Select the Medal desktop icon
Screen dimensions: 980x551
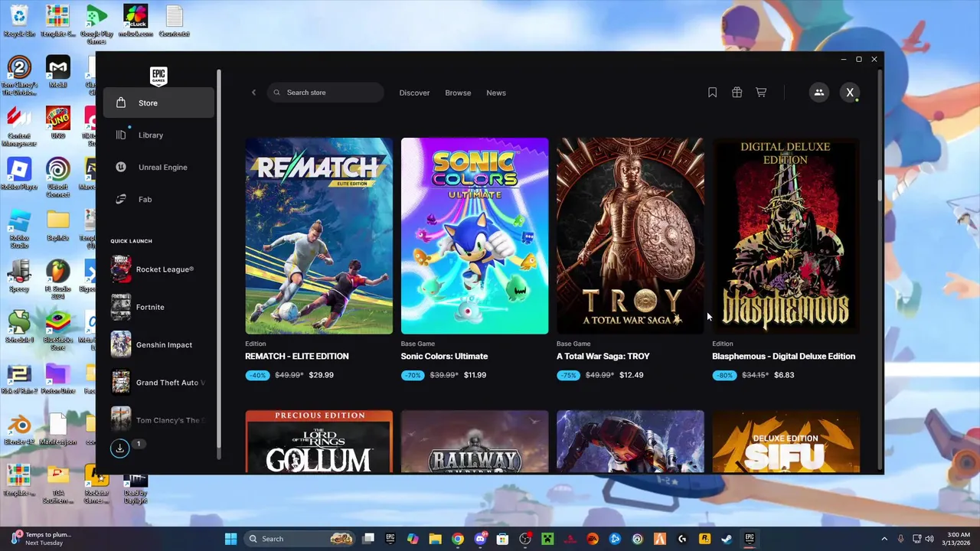pyautogui.click(x=58, y=72)
